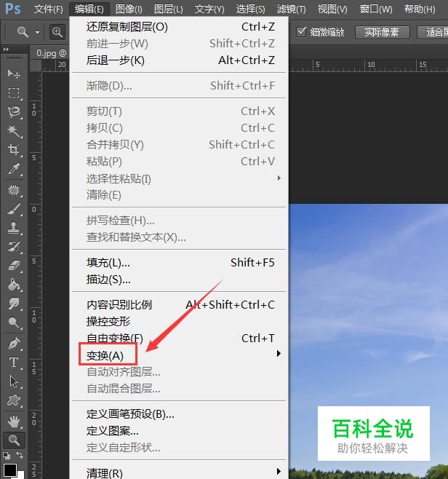Choose 内容识别比例 content-aware scale
Screen dimensions: 448x479
[179, 304]
